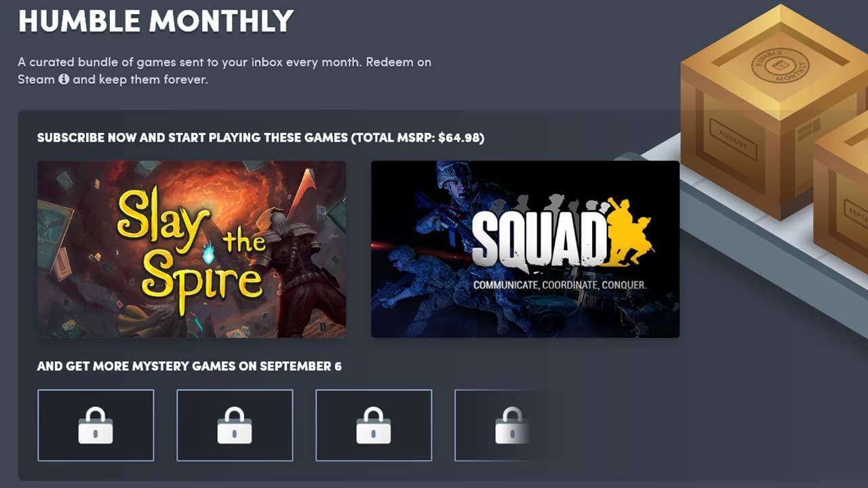
Task: Click the 'A curated bundle of games' description
Action: (x=224, y=70)
